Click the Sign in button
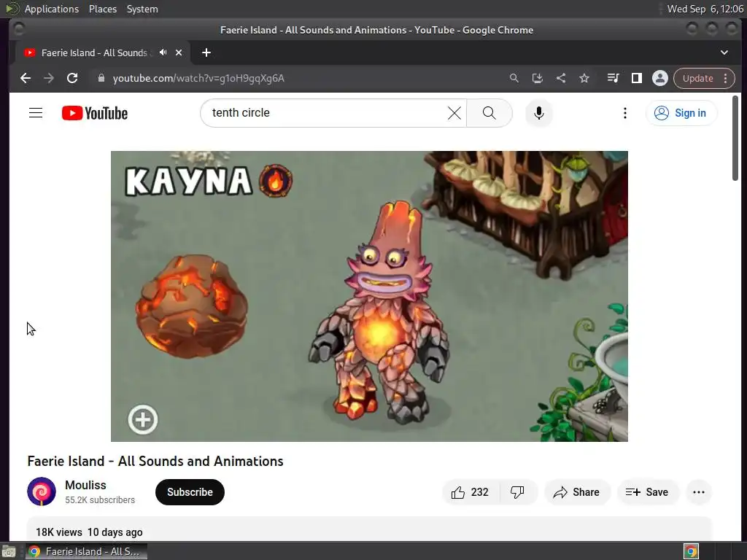 681,113
